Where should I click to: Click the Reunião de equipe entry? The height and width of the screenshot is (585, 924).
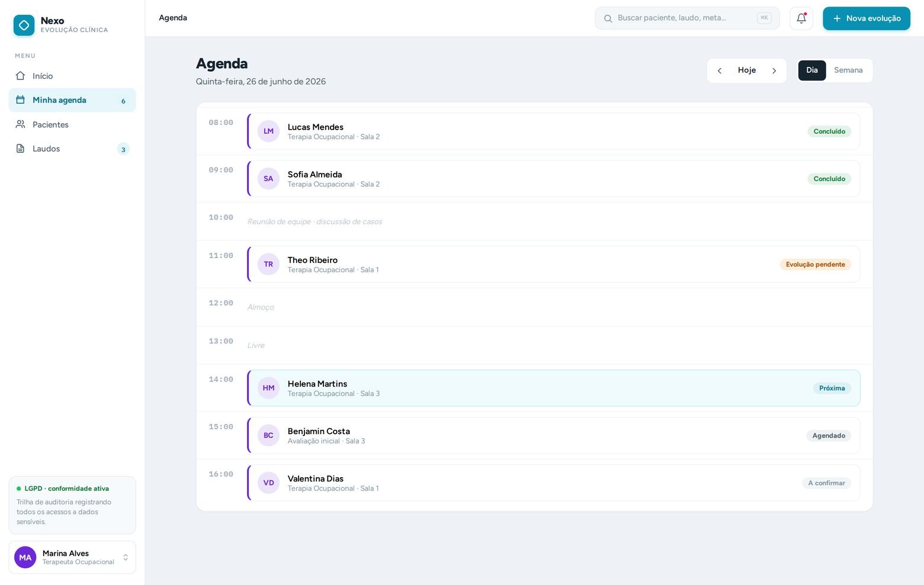pos(315,221)
